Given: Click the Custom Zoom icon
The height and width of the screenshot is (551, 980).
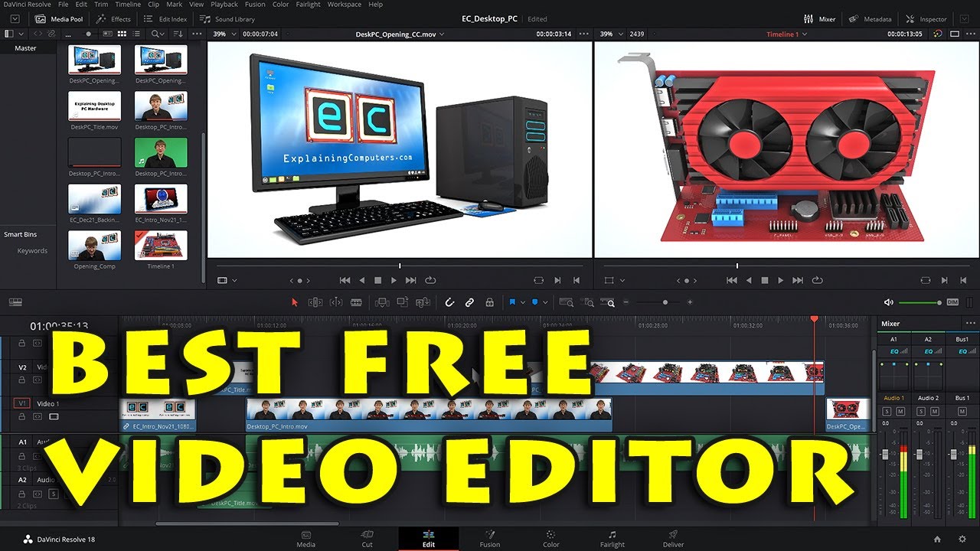Looking at the screenshot, I should coord(609,302).
